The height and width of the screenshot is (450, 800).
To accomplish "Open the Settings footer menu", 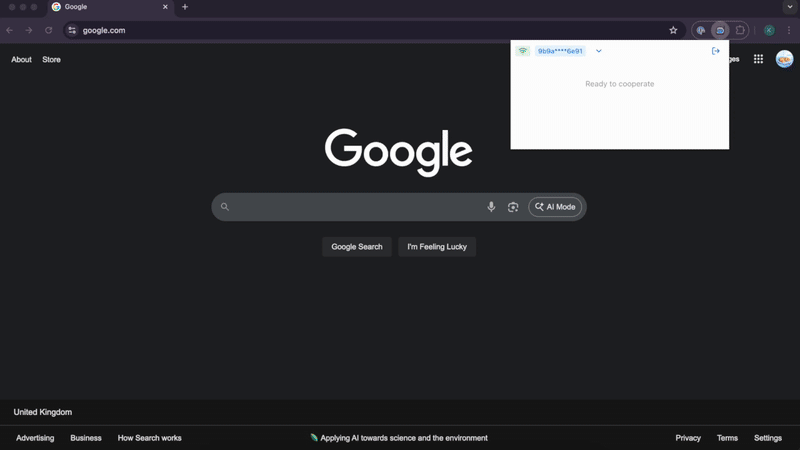I will 768,438.
